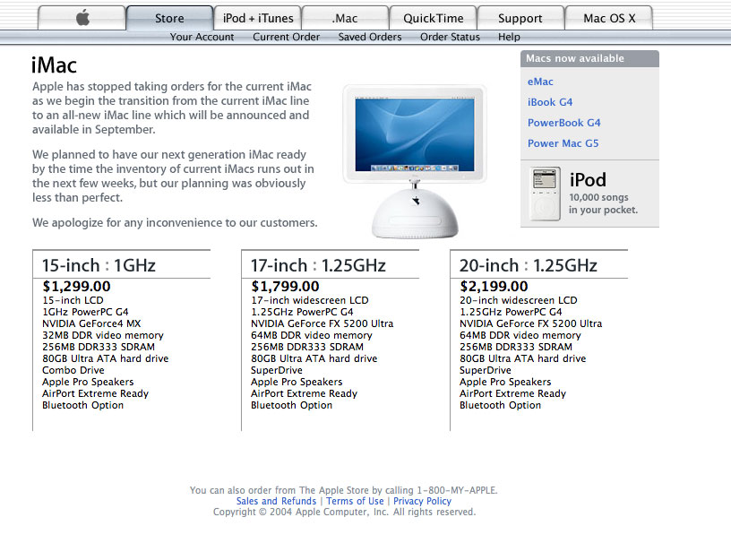
Task: Switch to the Support tab
Action: pyautogui.click(x=520, y=18)
